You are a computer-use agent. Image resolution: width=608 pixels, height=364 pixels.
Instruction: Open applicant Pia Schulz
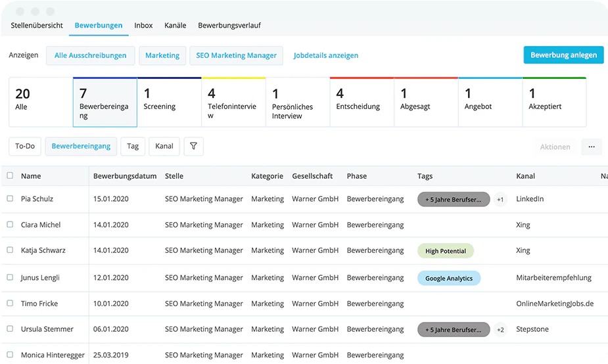pyautogui.click(x=37, y=199)
